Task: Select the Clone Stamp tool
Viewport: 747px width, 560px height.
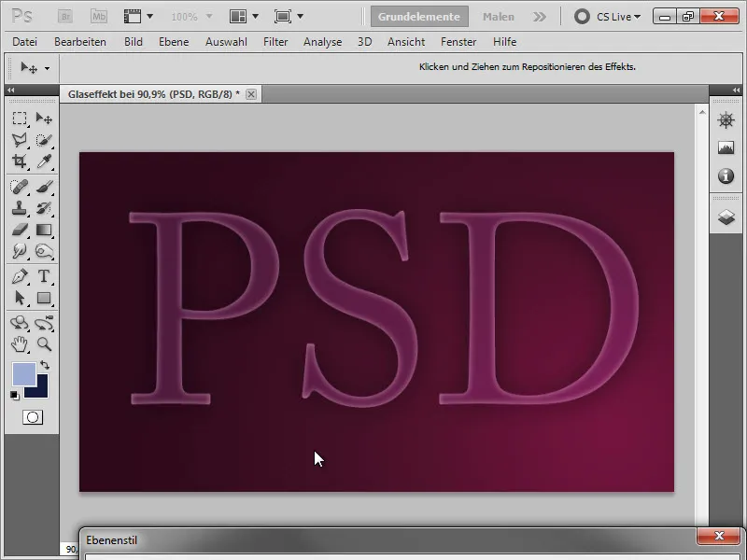Action: pyautogui.click(x=20, y=208)
